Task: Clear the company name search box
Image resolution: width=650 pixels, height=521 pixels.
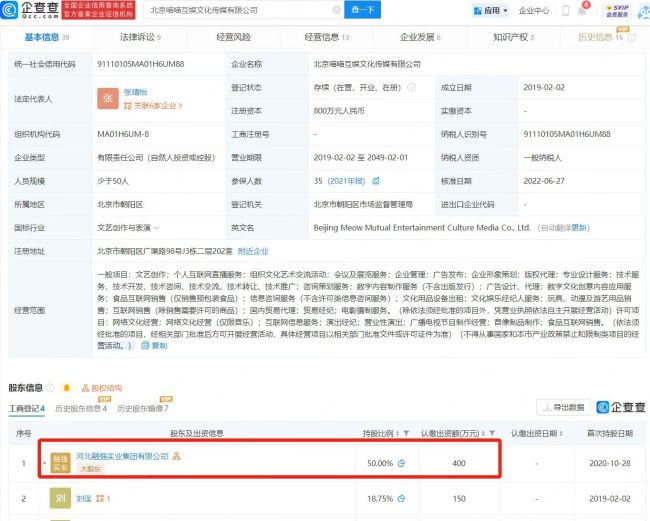Action: tap(337, 10)
